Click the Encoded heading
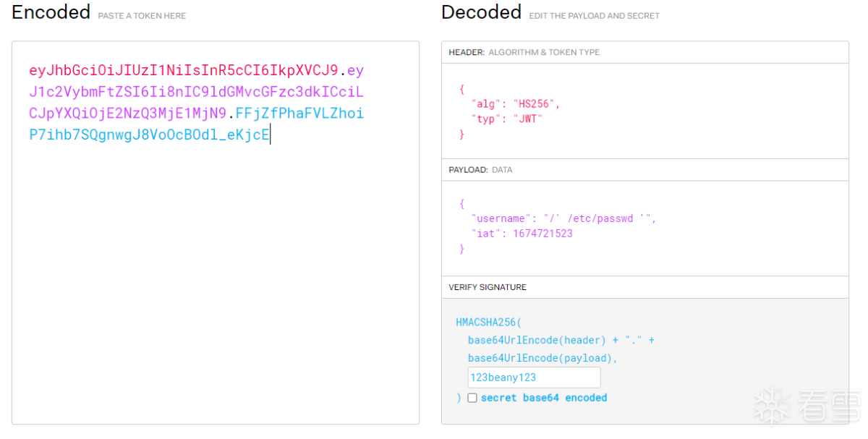The image size is (868, 439). (x=51, y=12)
